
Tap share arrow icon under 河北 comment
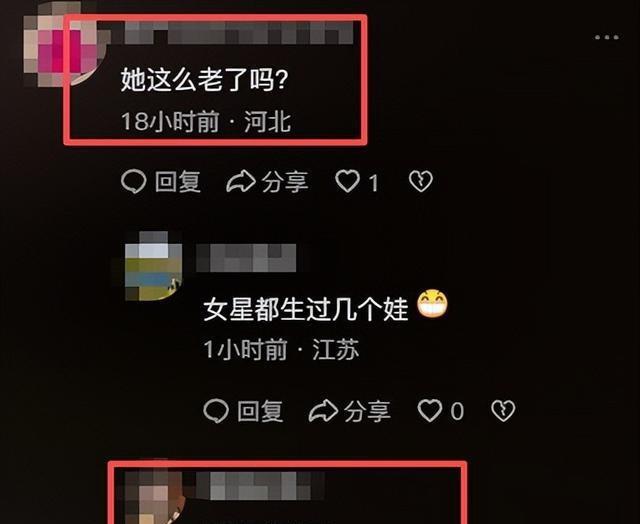coord(241,181)
